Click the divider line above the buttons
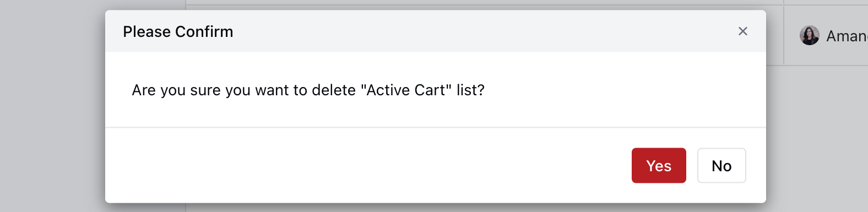 coord(435,128)
